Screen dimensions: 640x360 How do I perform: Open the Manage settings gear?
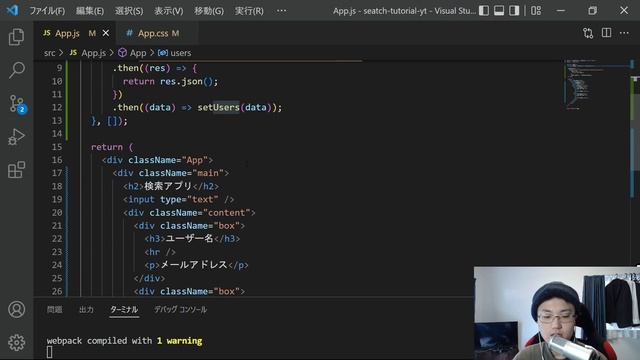[x=16, y=342]
